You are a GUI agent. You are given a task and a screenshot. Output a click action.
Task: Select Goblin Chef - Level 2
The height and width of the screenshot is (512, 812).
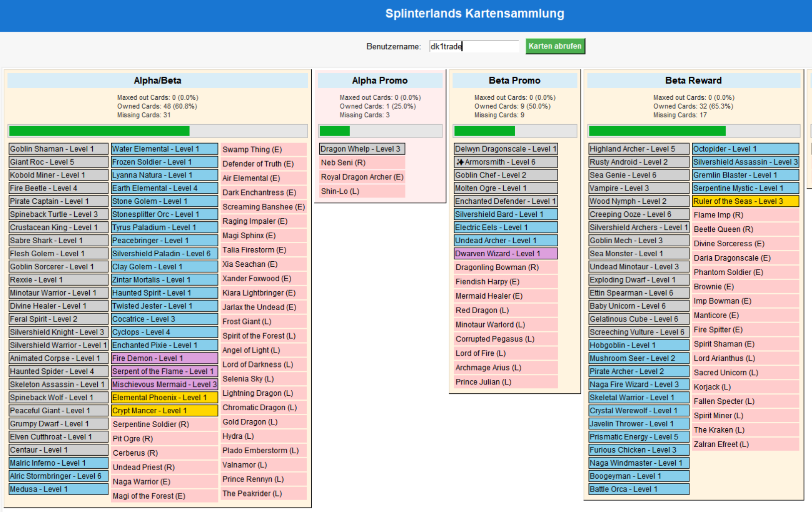pyautogui.click(x=506, y=175)
